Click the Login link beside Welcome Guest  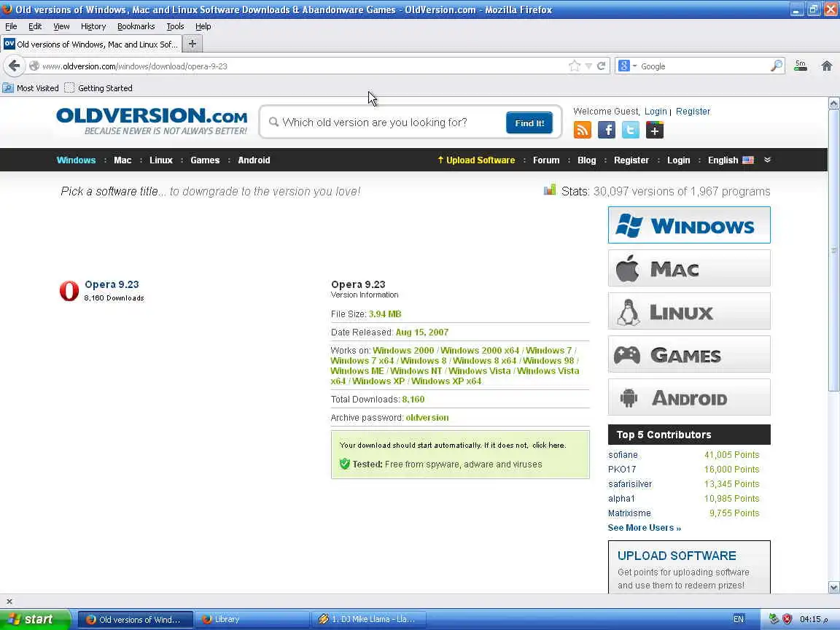coord(656,112)
